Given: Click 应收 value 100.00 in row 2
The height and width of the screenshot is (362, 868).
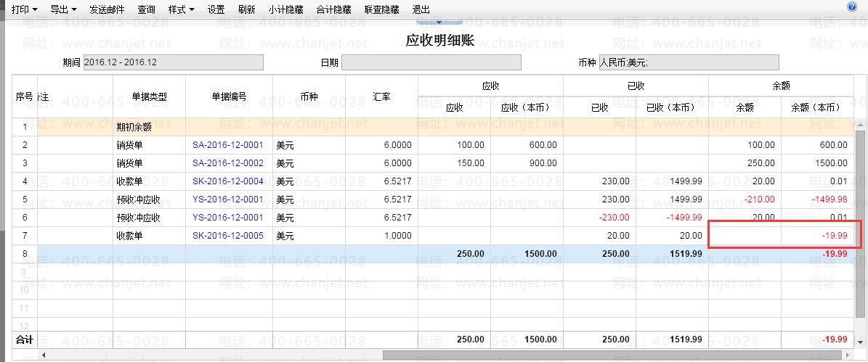Looking at the screenshot, I should (x=470, y=145).
